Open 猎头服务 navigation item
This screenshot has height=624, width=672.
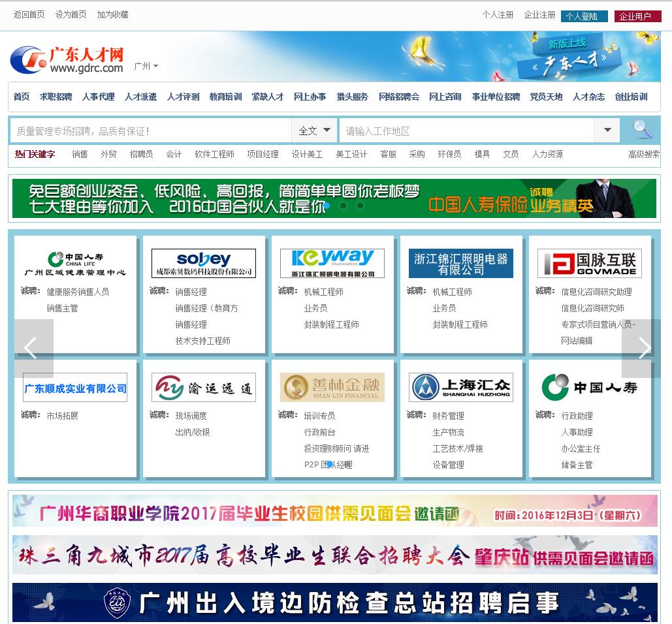(x=352, y=97)
